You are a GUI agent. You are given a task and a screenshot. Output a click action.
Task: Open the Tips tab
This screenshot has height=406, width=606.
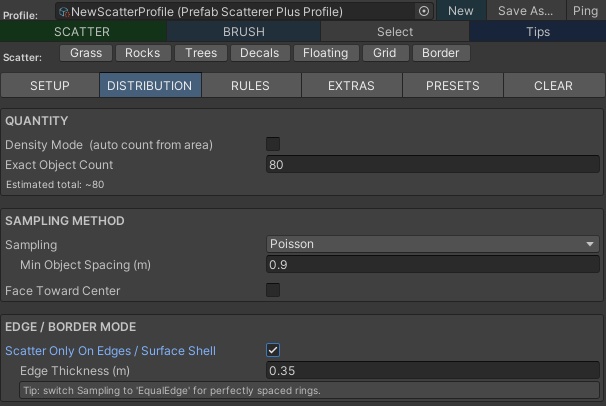[538, 32]
